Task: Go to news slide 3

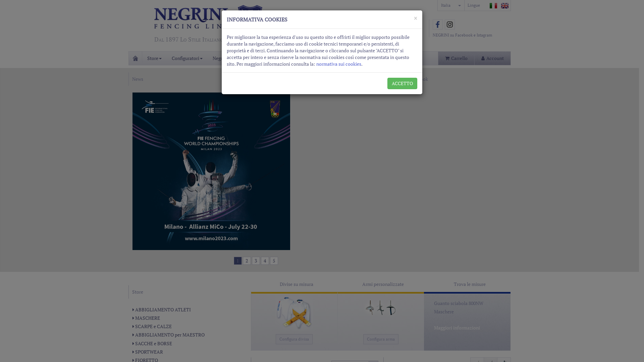Action: click(x=256, y=261)
